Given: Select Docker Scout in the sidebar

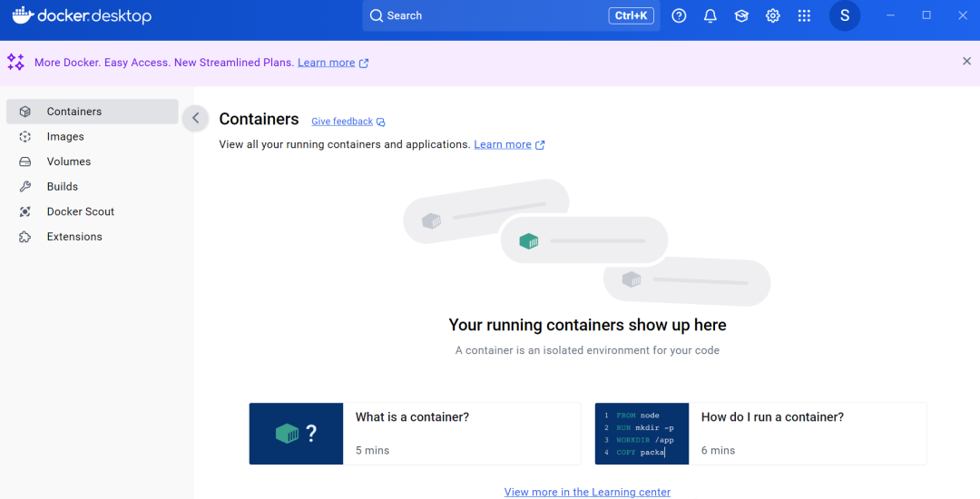Looking at the screenshot, I should (x=93, y=211).
